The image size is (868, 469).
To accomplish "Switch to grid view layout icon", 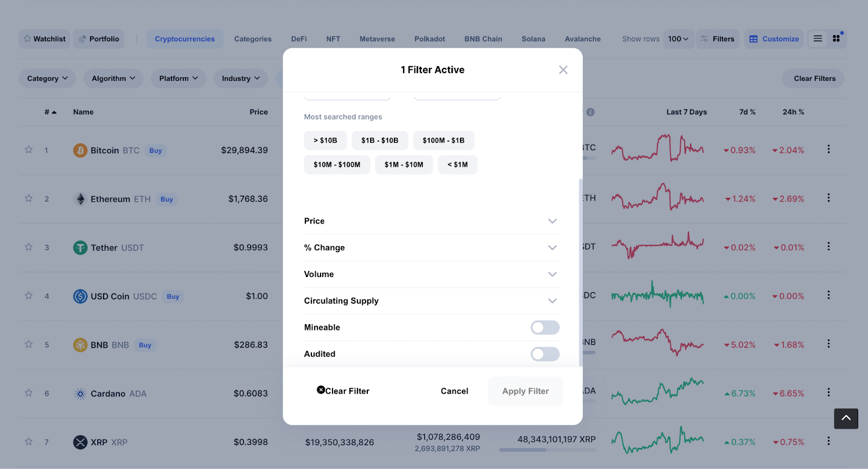I will (837, 38).
